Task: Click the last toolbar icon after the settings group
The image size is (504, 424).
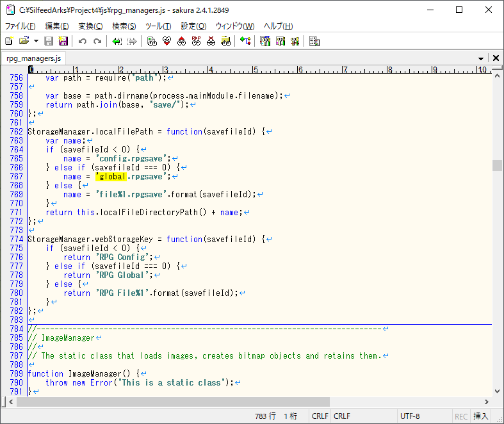Action: (x=314, y=41)
